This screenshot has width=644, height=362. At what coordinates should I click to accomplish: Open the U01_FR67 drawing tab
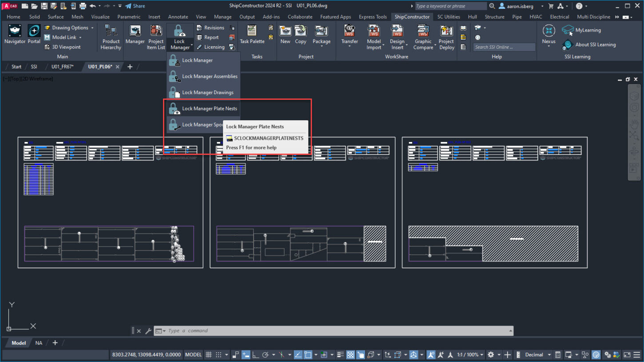(62, 67)
